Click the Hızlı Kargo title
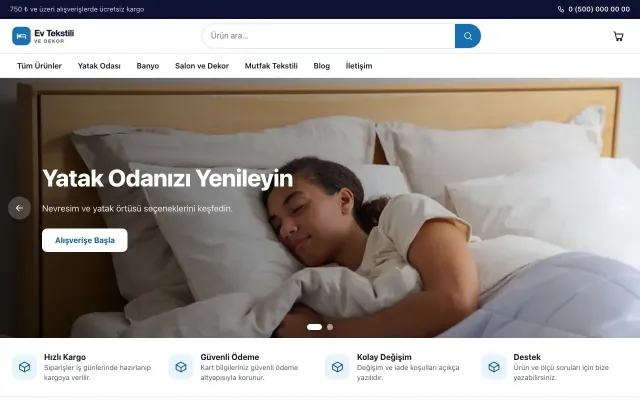 (x=65, y=357)
